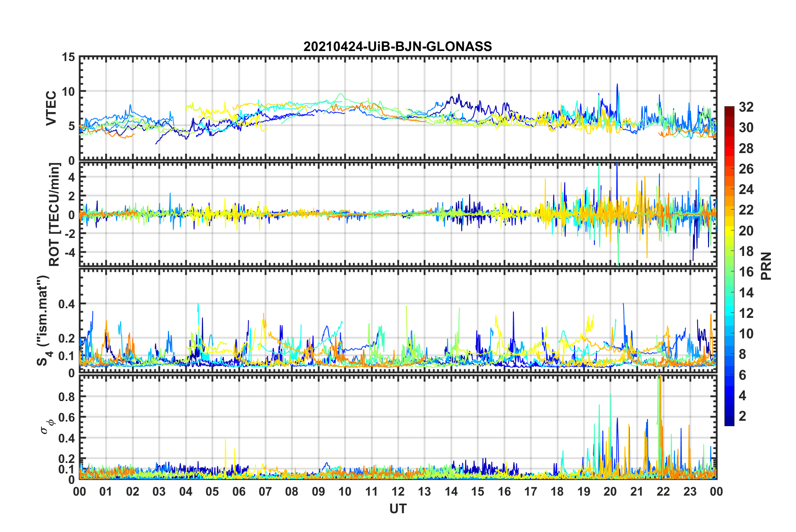
Task: Click the 0.2 tick on the sigma-phi axis
Action: click(67, 459)
